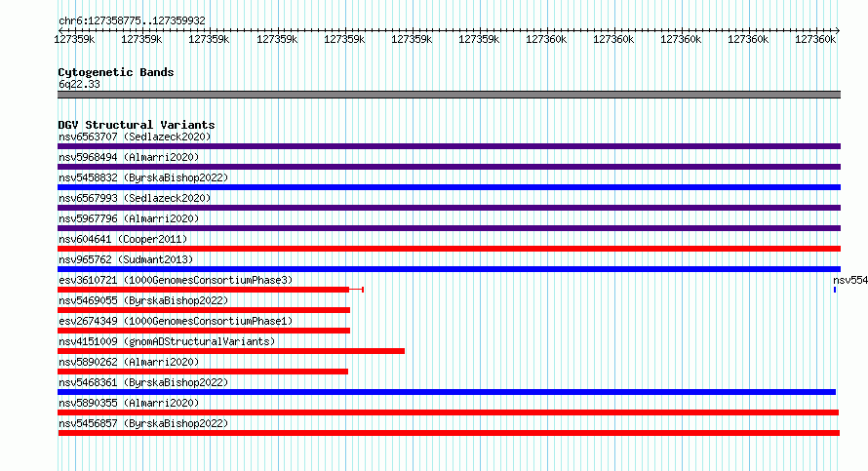Click the purple bar for nsv5968494
The width and height of the screenshot is (868, 471).
(x=449, y=167)
